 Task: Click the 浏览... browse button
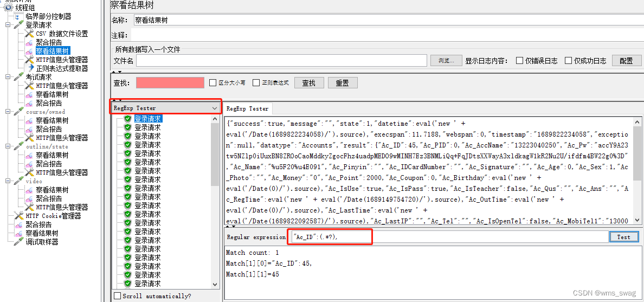click(x=446, y=60)
